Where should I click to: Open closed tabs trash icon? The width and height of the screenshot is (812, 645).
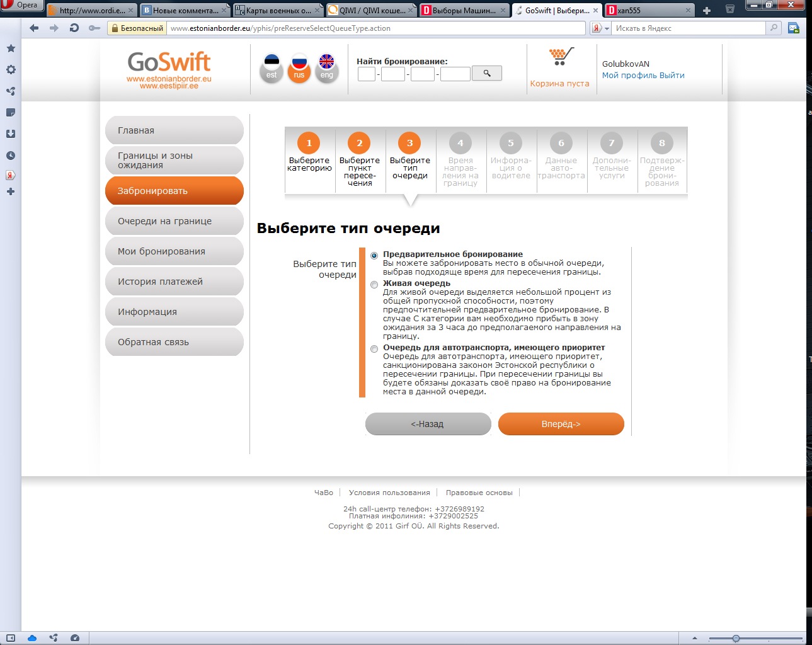click(x=729, y=9)
